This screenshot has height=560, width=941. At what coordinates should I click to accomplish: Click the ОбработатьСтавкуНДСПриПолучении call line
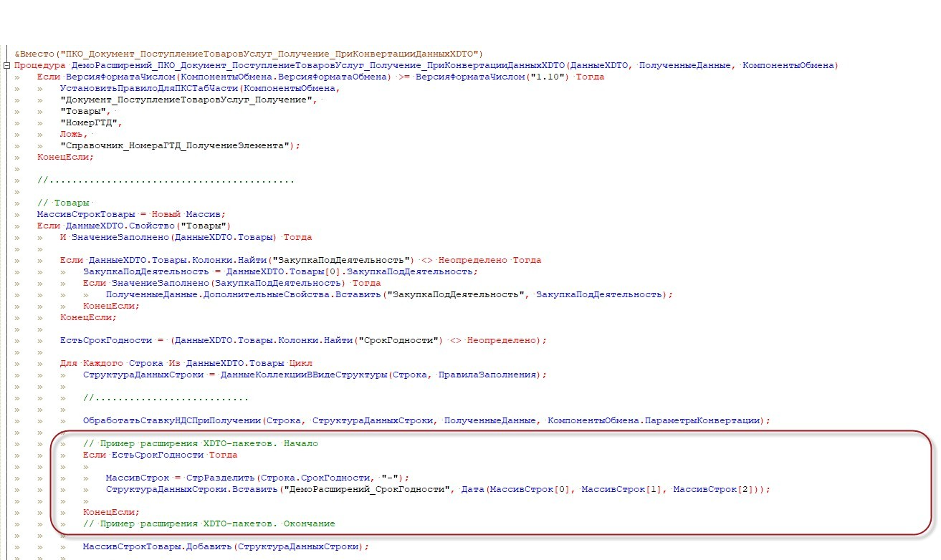point(426,420)
